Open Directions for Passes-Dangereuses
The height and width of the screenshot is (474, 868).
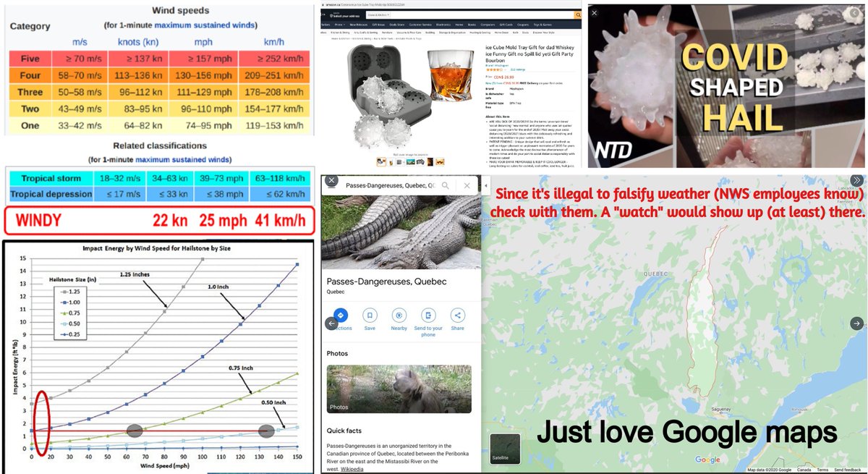pyautogui.click(x=340, y=316)
